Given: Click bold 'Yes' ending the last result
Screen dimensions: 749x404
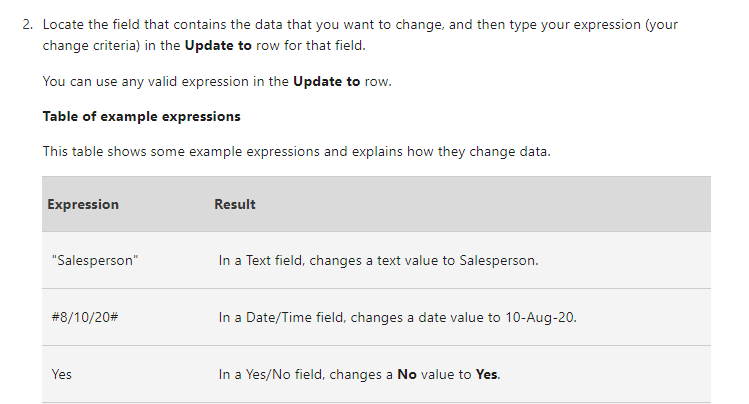Looking at the screenshot, I should coord(487,374).
